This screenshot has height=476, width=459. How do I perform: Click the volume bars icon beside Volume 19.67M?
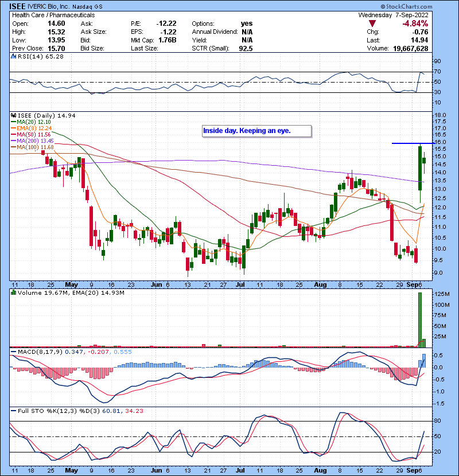13,292
